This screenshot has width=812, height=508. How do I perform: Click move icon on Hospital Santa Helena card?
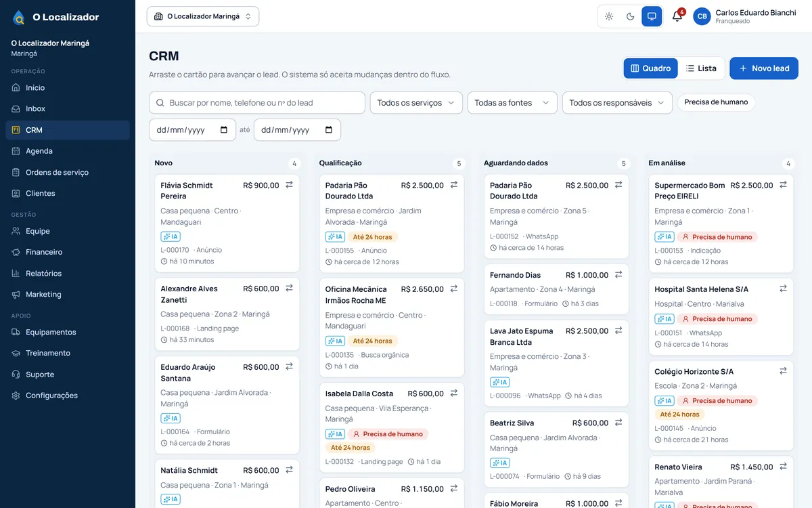coord(783,289)
